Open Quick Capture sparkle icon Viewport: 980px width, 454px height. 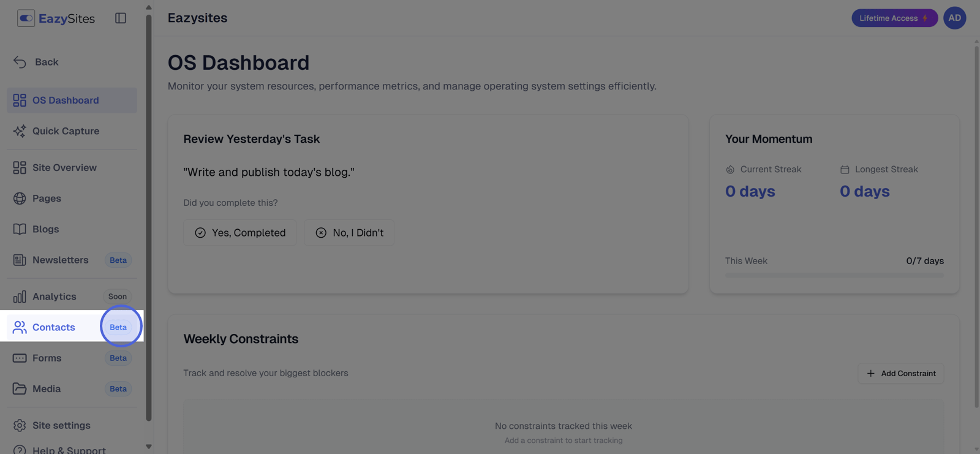click(x=20, y=131)
